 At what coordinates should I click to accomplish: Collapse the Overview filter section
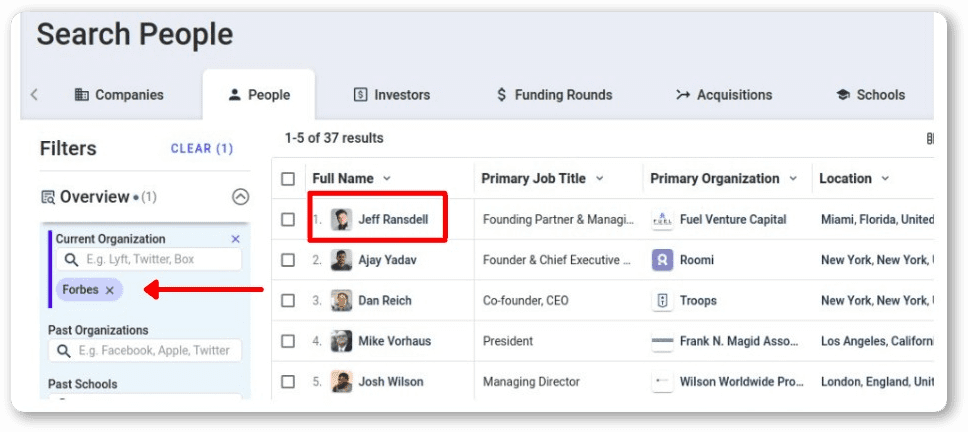(240, 197)
